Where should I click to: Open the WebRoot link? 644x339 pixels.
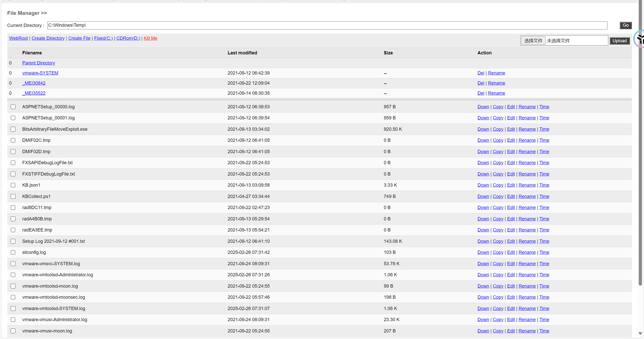click(x=18, y=38)
